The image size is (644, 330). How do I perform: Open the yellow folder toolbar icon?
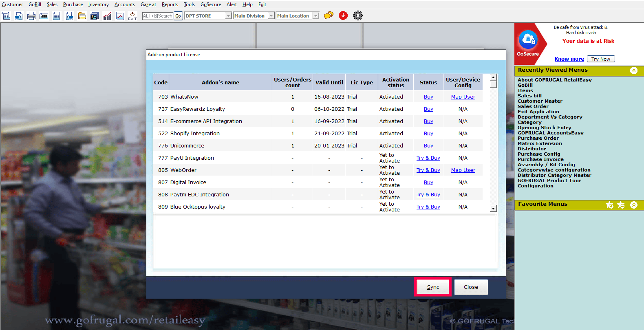tap(82, 16)
